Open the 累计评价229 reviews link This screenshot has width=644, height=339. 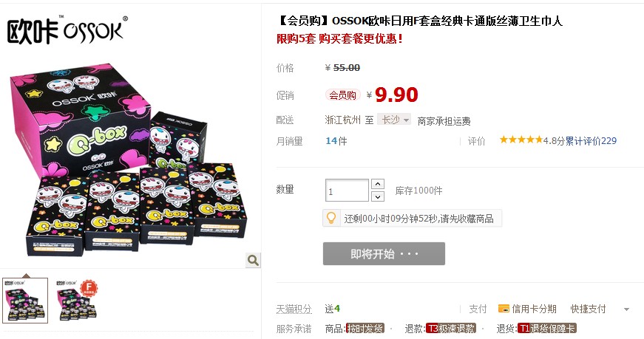(591, 141)
